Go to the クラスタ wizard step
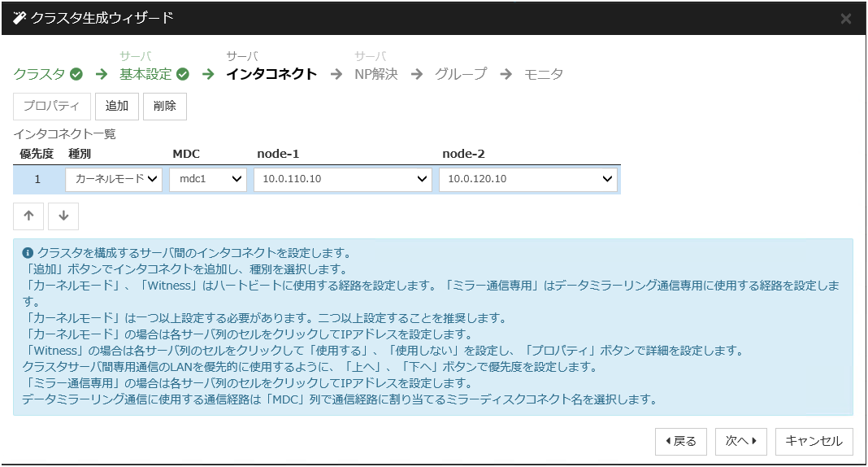The width and height of the screenshot is (868, 467). [x=39, y=74]
